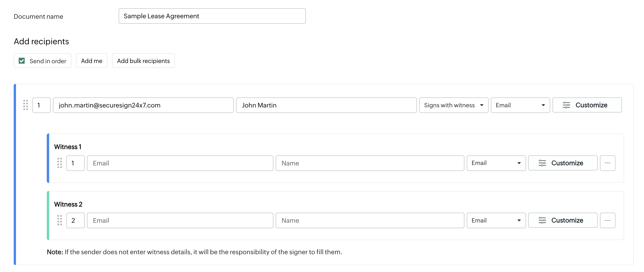Click the john.martin@securesign24x7.com email field
This screenshot has width=644, height=272.
143,105
